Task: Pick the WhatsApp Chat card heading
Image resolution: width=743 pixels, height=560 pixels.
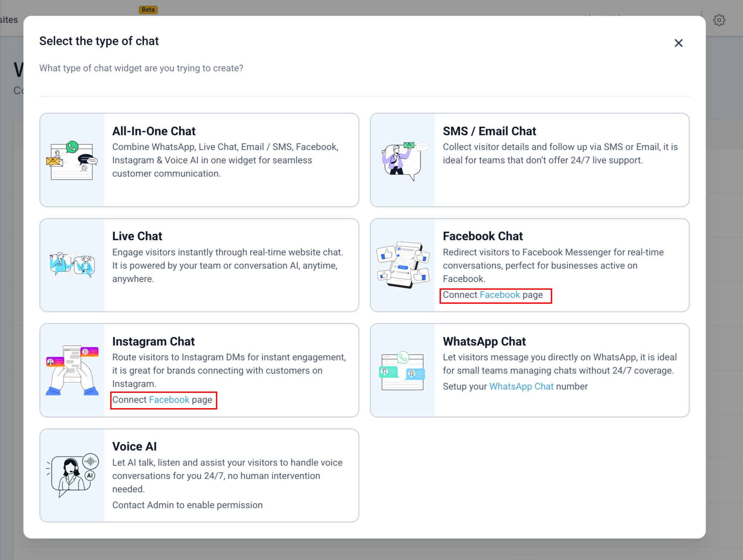Action: [x=484, y=342]
